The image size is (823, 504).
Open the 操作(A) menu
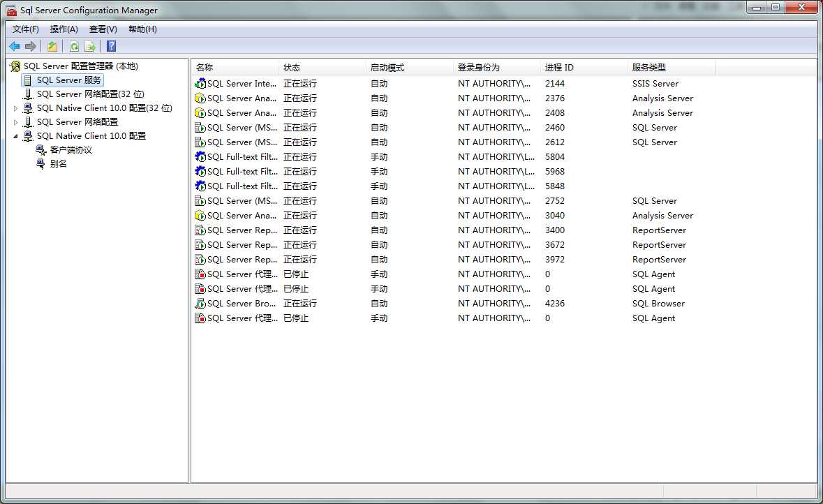[64, 29]
